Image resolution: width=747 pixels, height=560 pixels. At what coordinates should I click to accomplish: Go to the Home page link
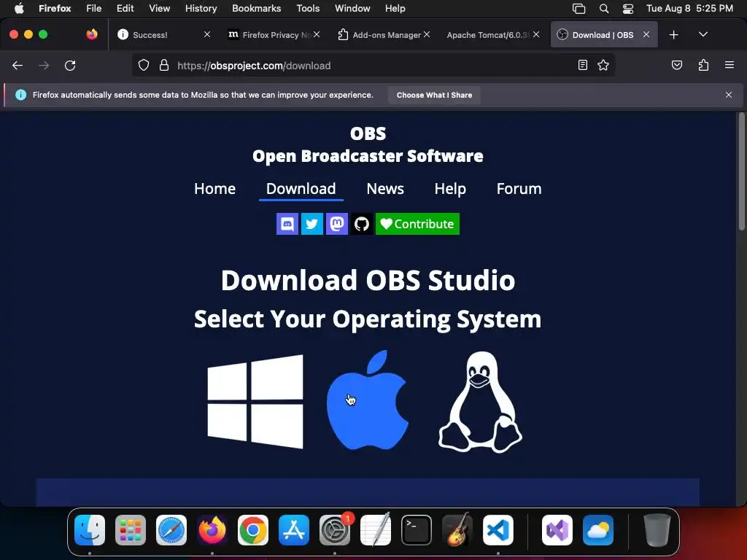click(x=215, y=189)
